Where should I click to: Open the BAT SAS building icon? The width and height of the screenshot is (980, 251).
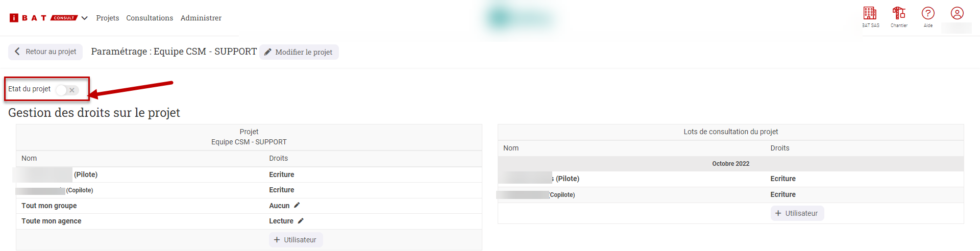(870, 13)
